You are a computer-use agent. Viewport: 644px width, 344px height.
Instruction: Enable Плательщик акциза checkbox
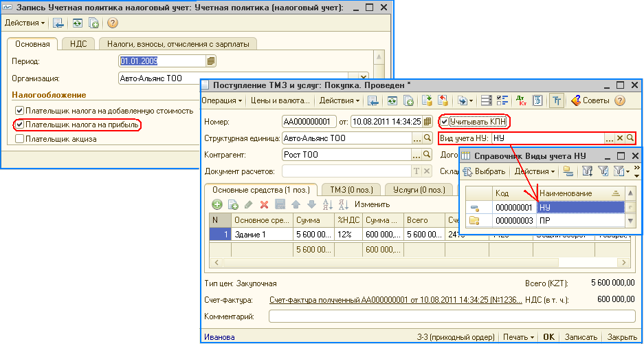click(x=19, y=138)
